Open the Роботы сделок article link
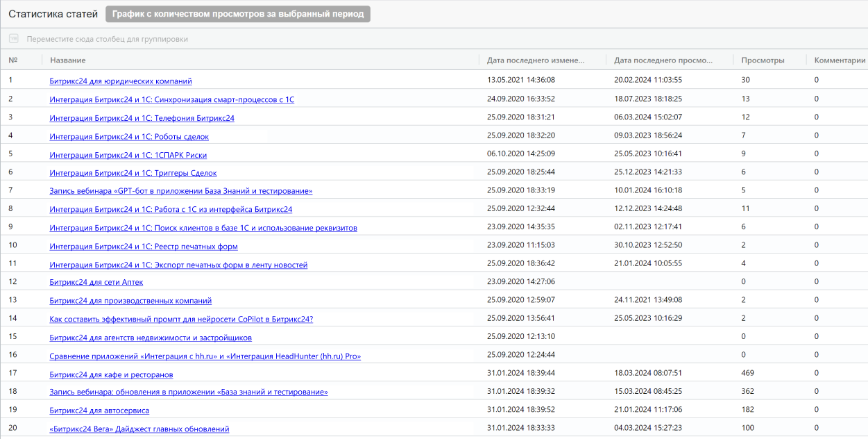Screen dimensions: 868x439 (129, 137)
